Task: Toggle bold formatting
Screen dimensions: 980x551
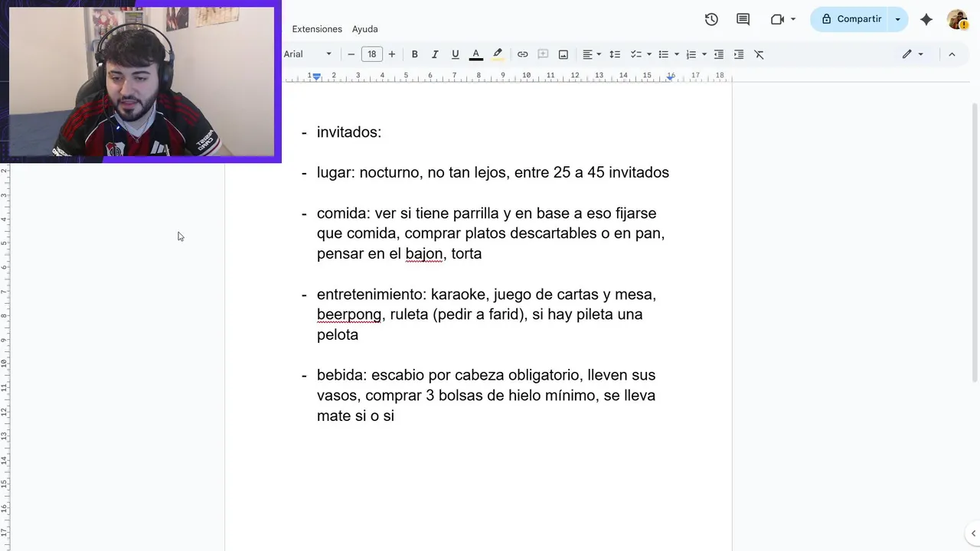Action: (x=415, y=54)
